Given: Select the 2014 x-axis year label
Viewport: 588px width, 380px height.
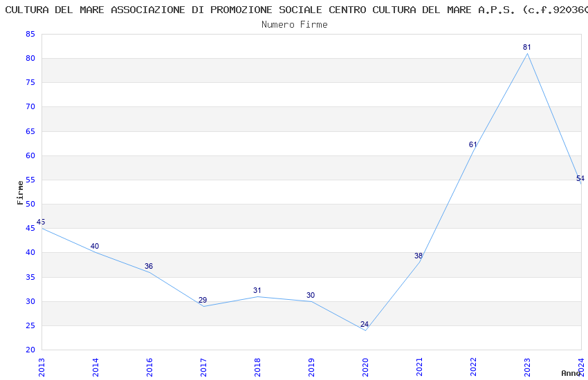Looking at the screenshot, I should [95, 368].
